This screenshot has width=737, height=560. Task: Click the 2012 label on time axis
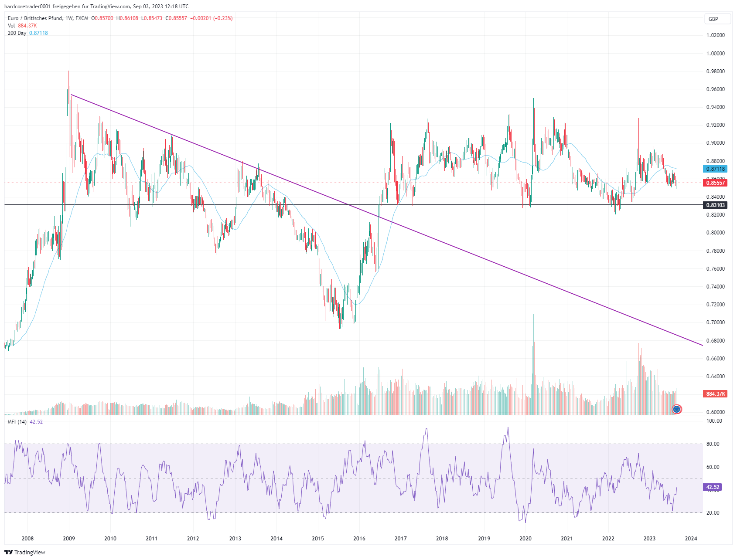193,539
